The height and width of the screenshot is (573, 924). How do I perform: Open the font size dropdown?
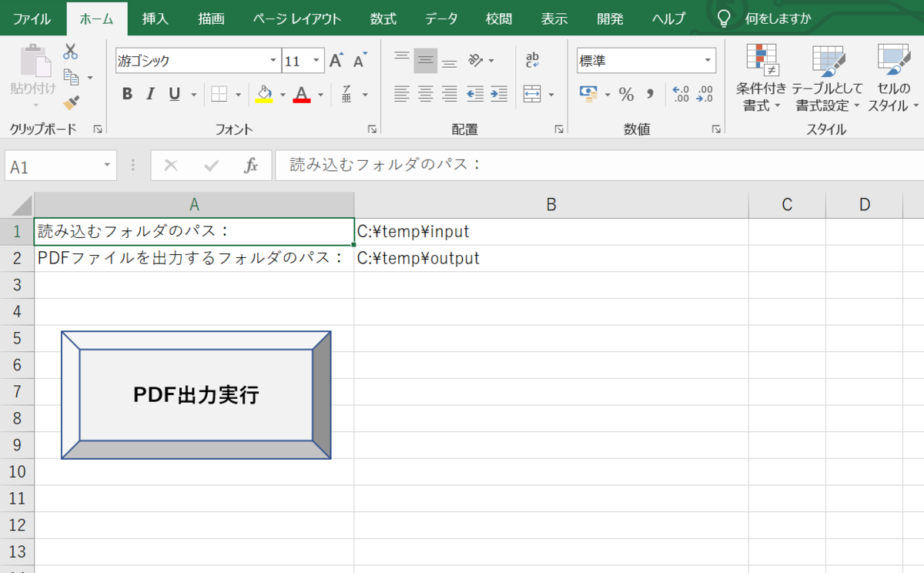316,60
